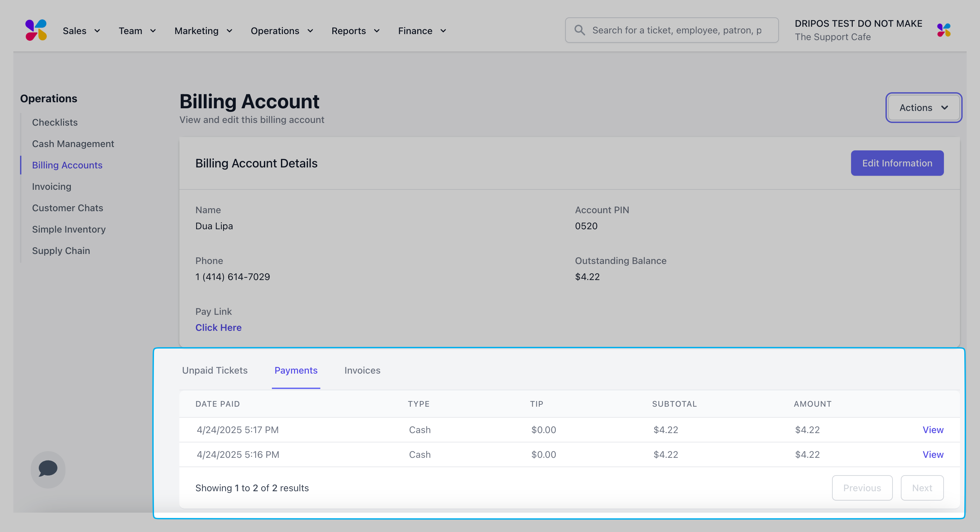Click the search magnifier icon
Image resolution: width=980 pixels, height=532 pixels.
click(580, 30)
